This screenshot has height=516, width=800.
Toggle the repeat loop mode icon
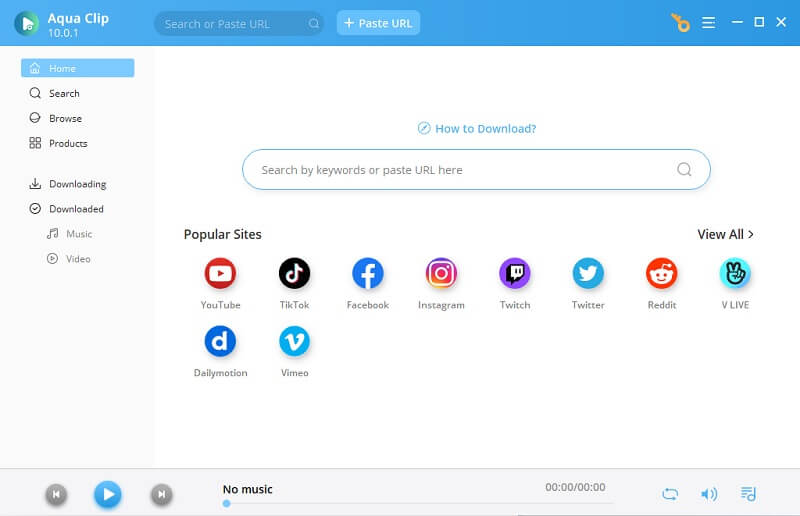[670, 494]
